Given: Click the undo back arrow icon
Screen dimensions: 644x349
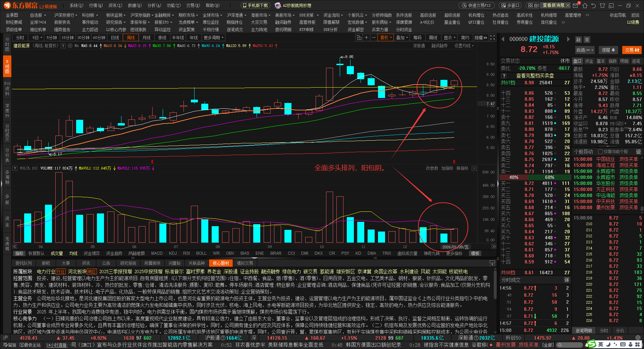Looking at the screenshot, I should pos(593,5).
